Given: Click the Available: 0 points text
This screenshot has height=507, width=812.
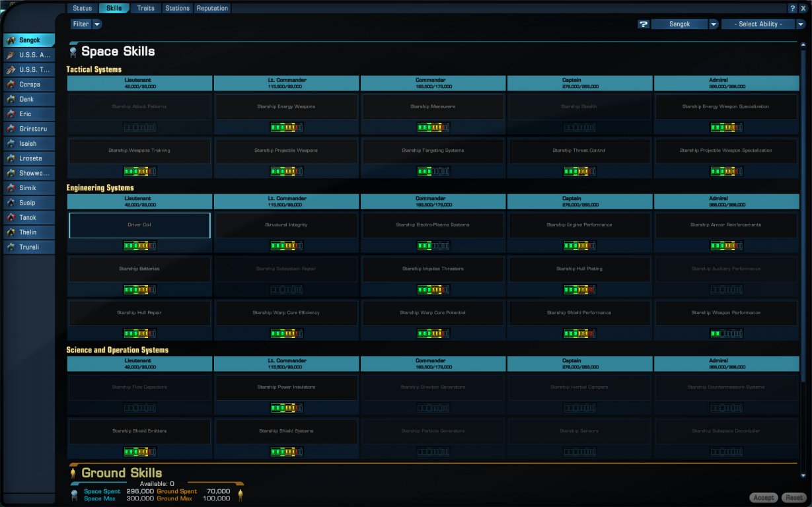Looking at the screenshot, I should (157, 484).
